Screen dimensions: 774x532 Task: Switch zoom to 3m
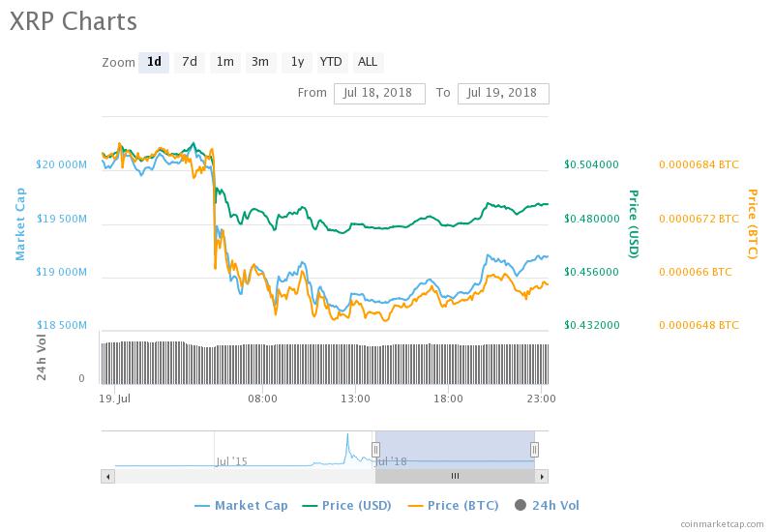[x=260, y=62]
